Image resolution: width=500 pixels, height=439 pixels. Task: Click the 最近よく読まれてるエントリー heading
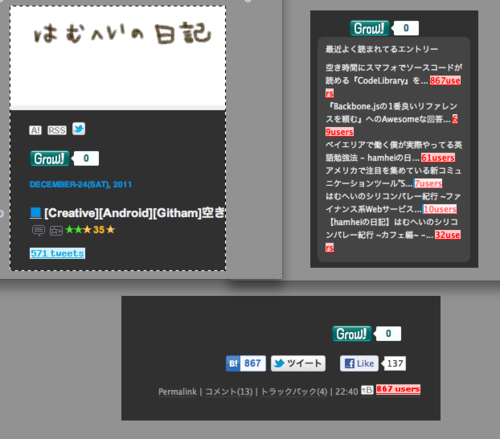[382, 49]
